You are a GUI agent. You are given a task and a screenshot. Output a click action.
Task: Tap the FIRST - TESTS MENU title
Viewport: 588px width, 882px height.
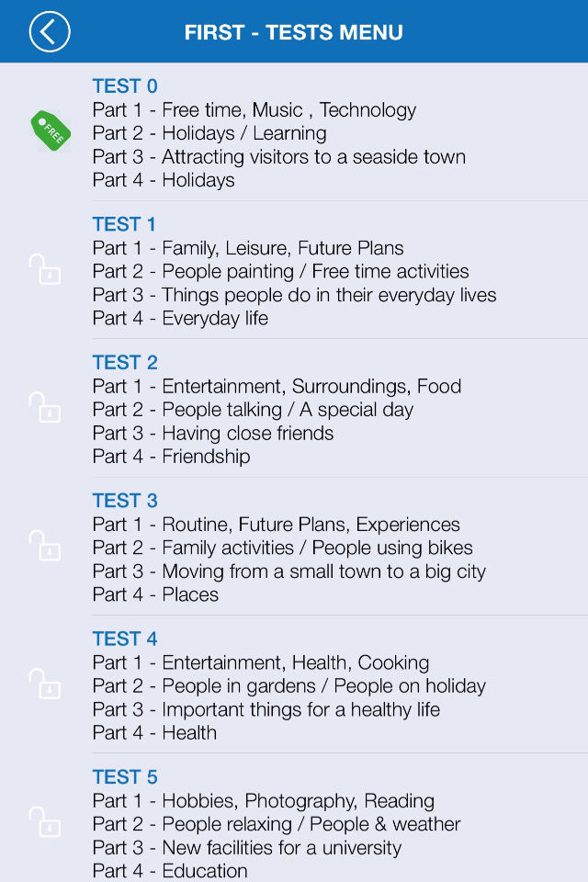[x=294, y=32]
